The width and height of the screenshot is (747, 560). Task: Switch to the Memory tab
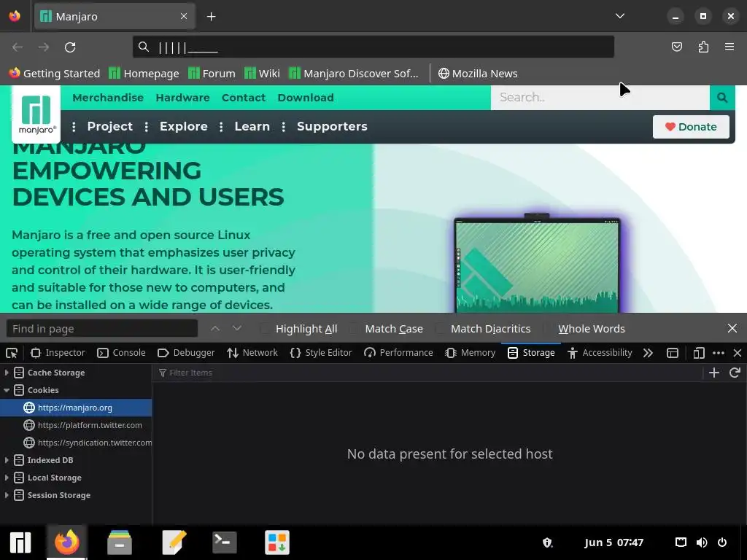(x=471, y=353)
